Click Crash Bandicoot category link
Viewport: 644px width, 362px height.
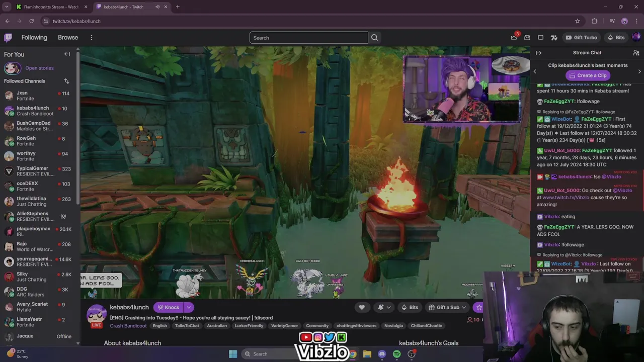(128, 326)
